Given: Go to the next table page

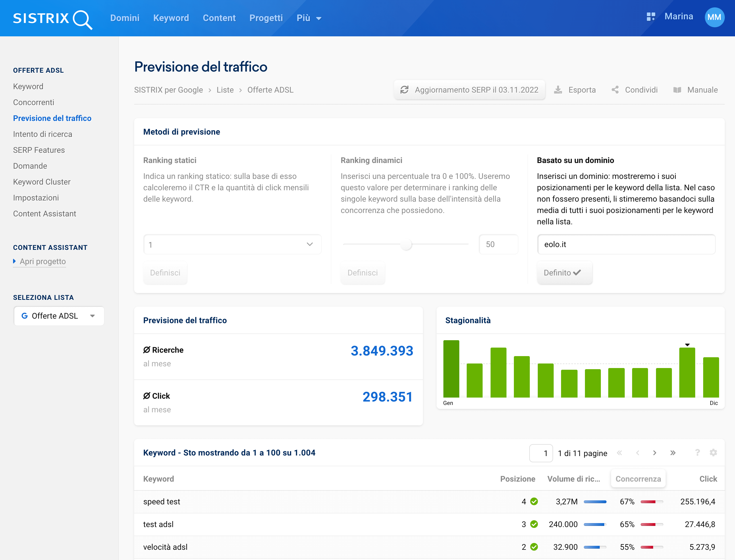Looking at the screenshot, I should tap(655, 453).
